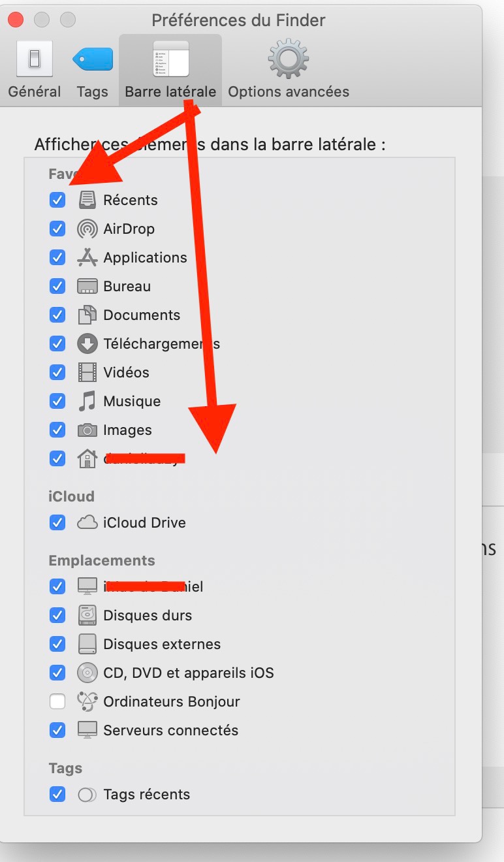504x862 pixels.
Task: Uncheck the Serveurs connectés checkbox
Action: [x=57, y=730]
